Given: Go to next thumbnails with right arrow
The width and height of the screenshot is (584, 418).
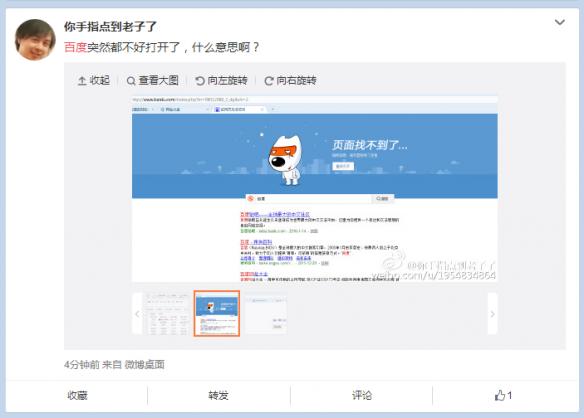Looking at the screenshot, I should click(492, 314).
